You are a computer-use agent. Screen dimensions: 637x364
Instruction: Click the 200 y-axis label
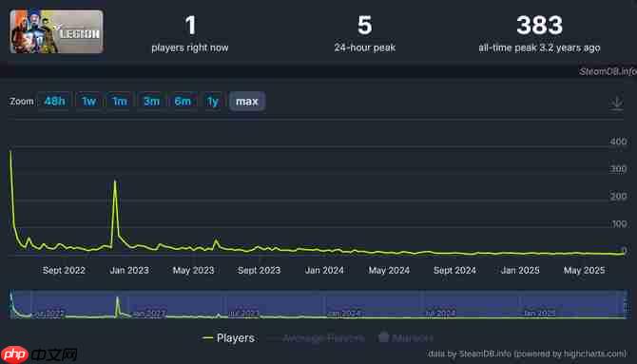618,196
